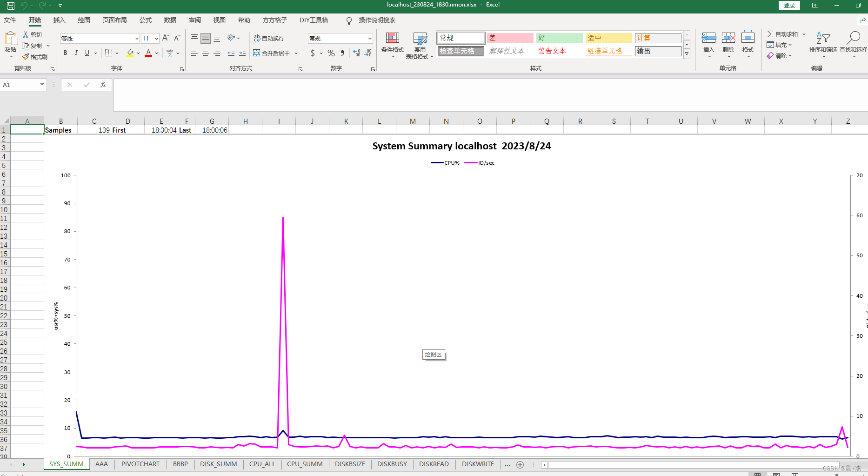Screen dimensions: 868x476
Task: Click the currency dollar format icon
Action: click(x=313, y=53)
